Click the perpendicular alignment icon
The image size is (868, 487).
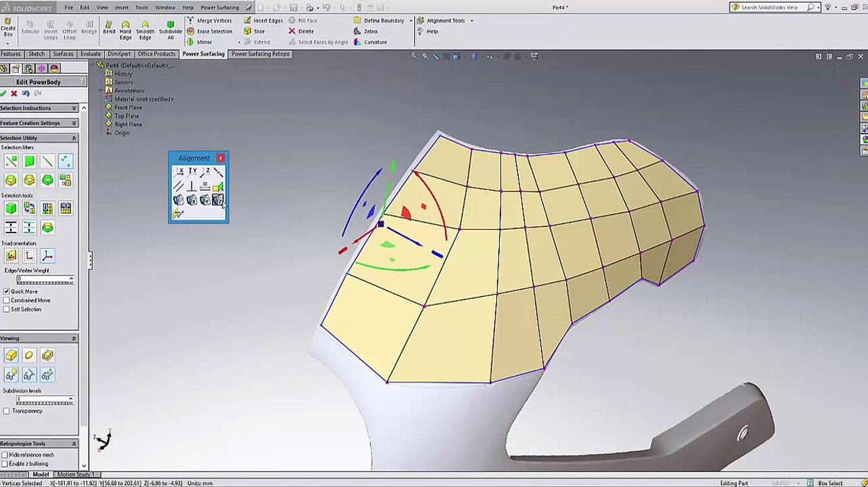[192, 186]
